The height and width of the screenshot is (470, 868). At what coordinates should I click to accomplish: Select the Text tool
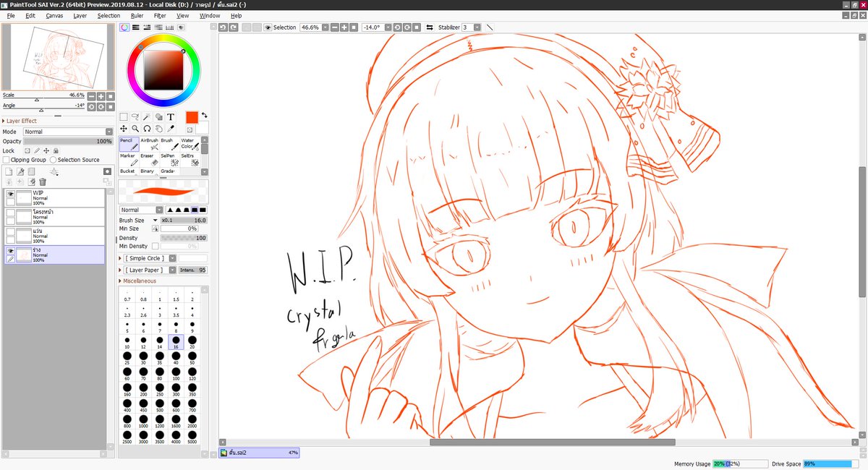171,116
